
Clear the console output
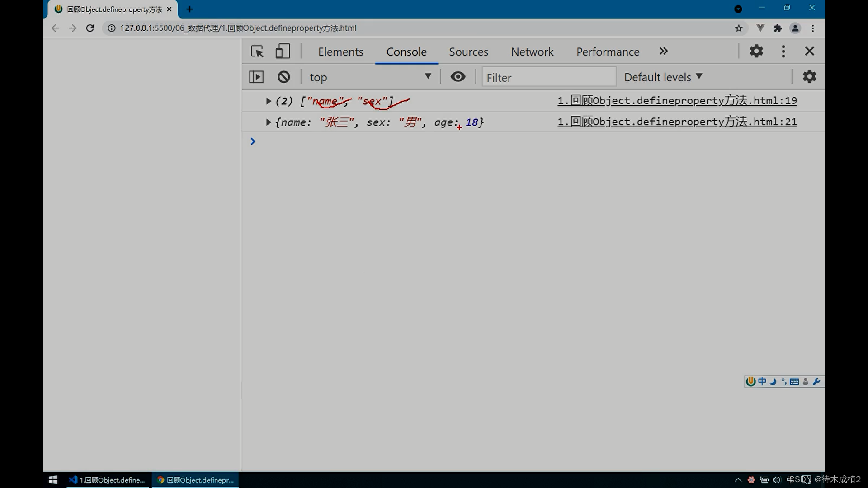(x=284, y=77)
